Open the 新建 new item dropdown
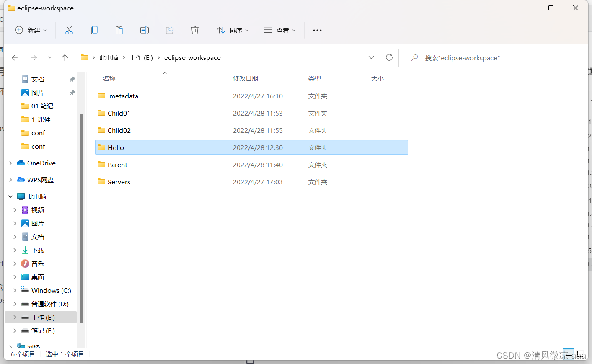The width and height of the screenshot is (592, 364). (31, 30)
